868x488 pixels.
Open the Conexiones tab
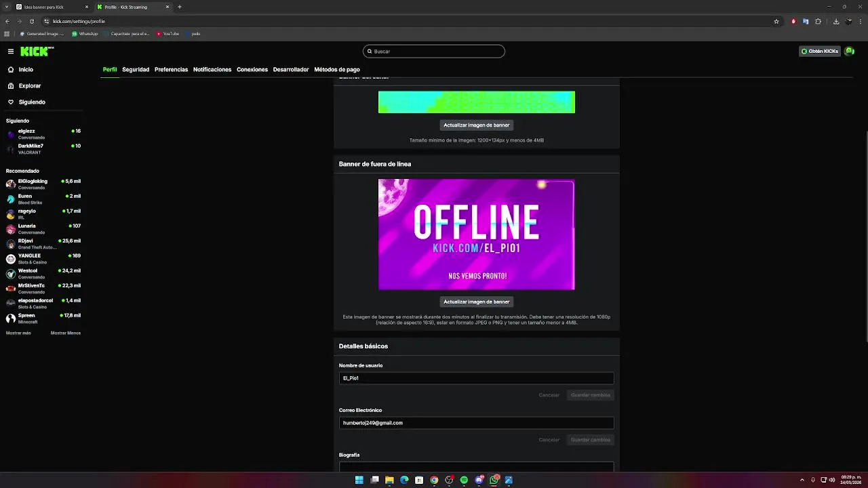click(x=252, y=70)
